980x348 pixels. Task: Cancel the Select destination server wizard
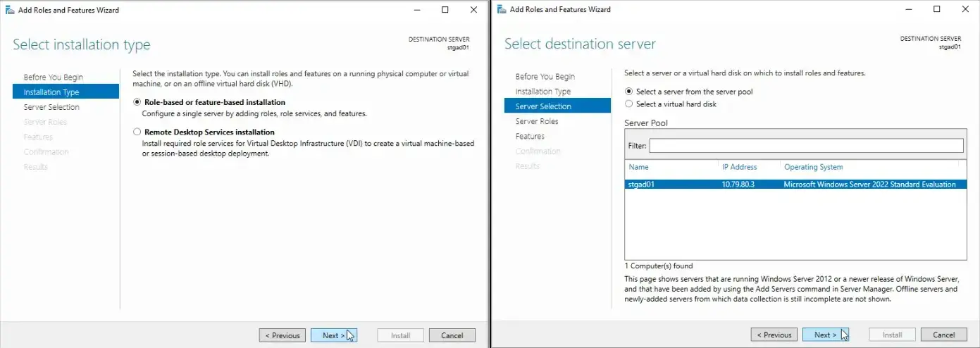pyautogui.click(x=943, y=335)
